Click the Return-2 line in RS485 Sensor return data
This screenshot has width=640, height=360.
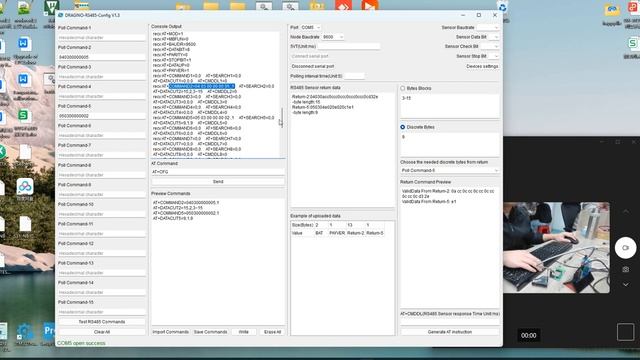pos(335,97)
